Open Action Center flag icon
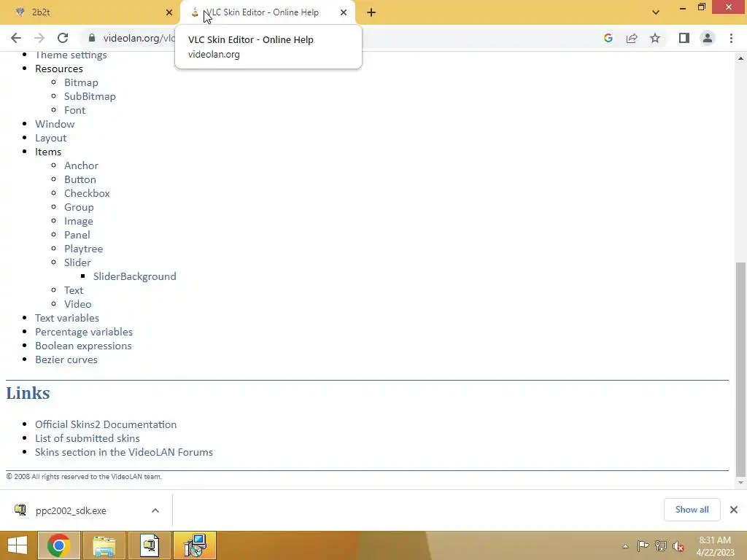747x560 pixels. (643, 545)
